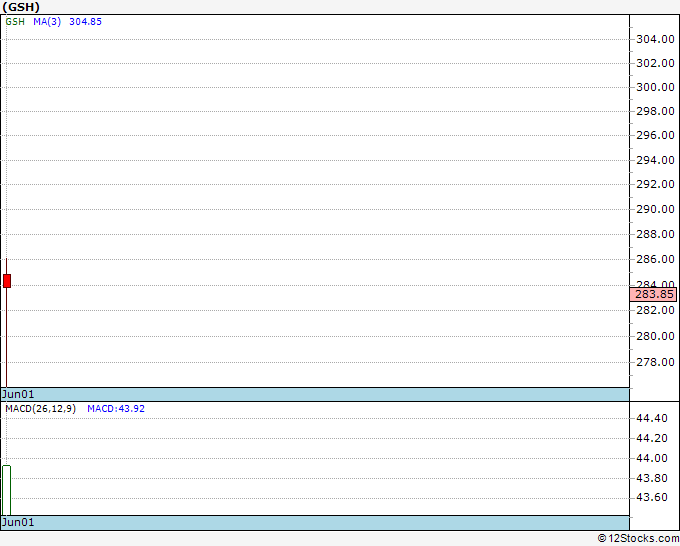This screenshot has height=546, width=680.
Task: Click the 304.85 moving average value
Action: click(x=85, y=22)
